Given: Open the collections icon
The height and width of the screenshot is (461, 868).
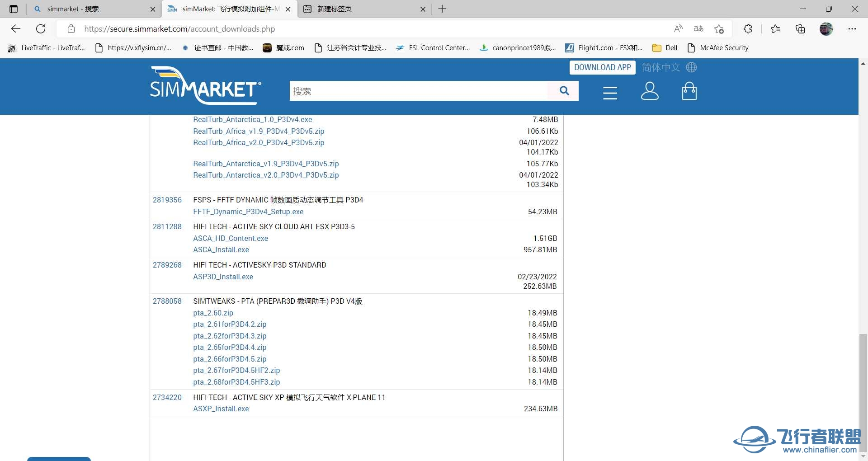Looking at the screenshot, I should (800, 29).
